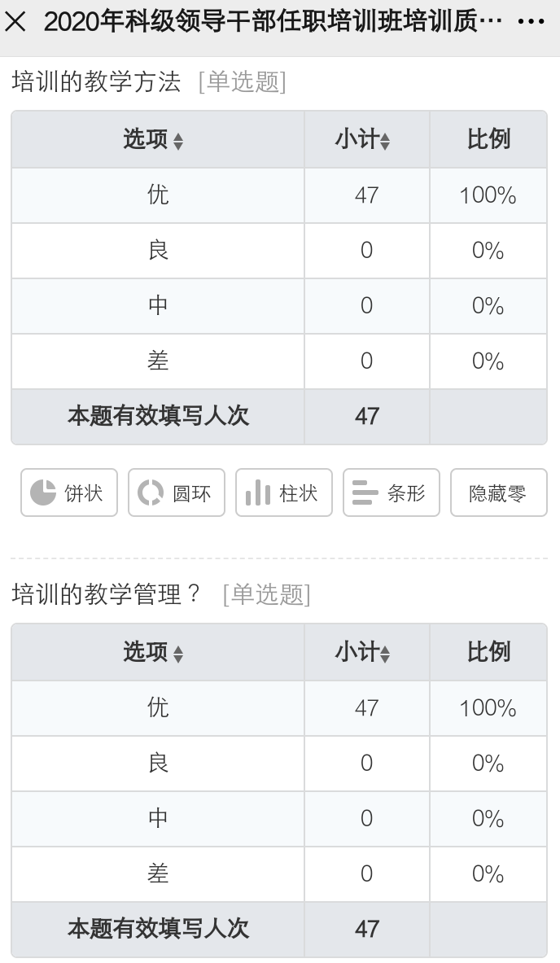Switch to donut chart view (圆环)

pos(176,492)
